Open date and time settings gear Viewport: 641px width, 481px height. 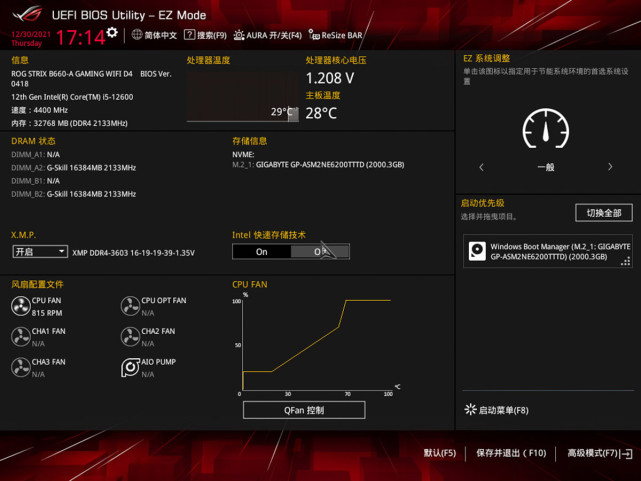tap(112, 32)
